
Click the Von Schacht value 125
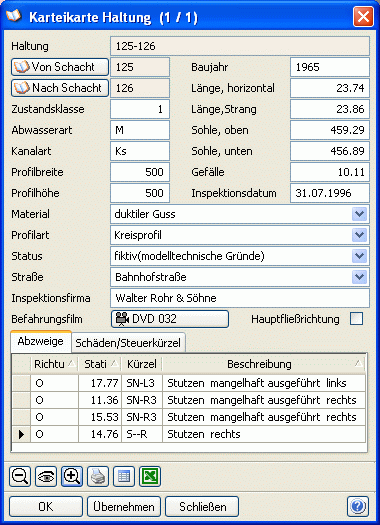pyautogui.click(x=140, y=67)
